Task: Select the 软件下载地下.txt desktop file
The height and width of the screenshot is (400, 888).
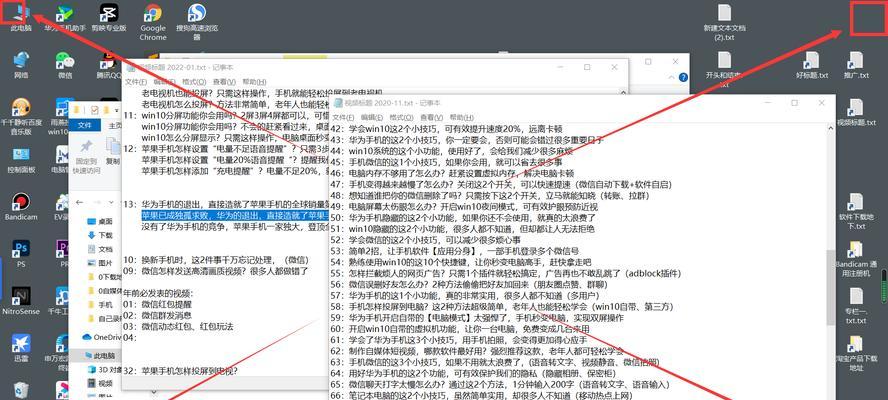Action: click(x=856, y=211)
